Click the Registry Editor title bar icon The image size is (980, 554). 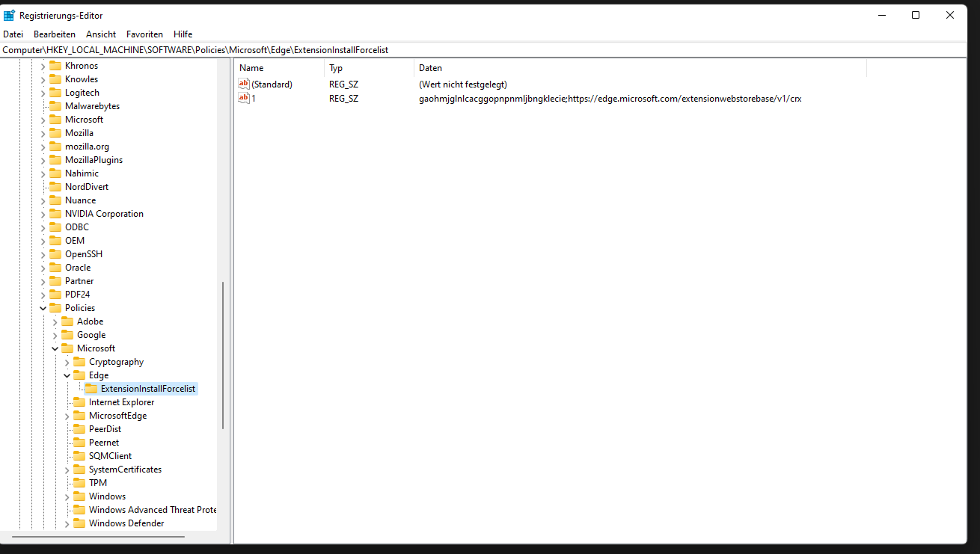pyautogui.click(x=9, y=15)
